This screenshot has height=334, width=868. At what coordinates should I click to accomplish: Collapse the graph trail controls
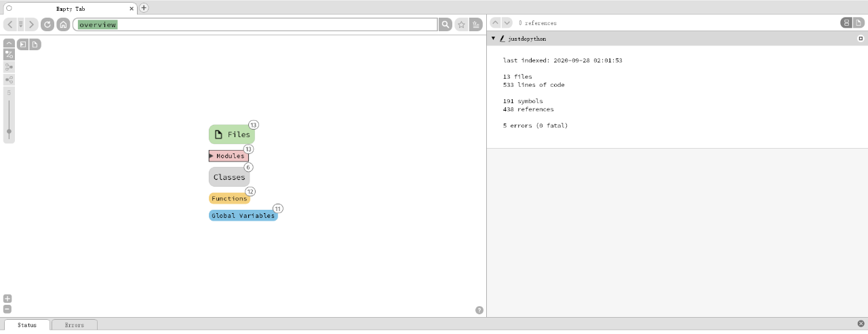point(9,43)
